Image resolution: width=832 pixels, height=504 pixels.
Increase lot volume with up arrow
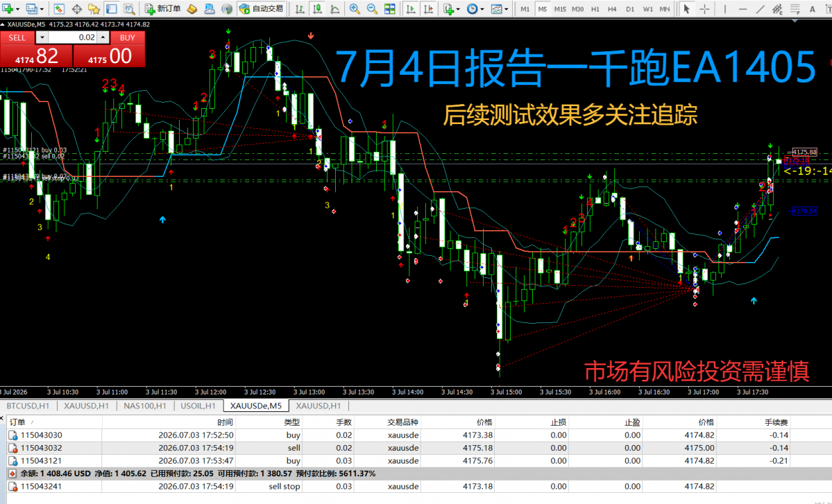tap(103, 37)
